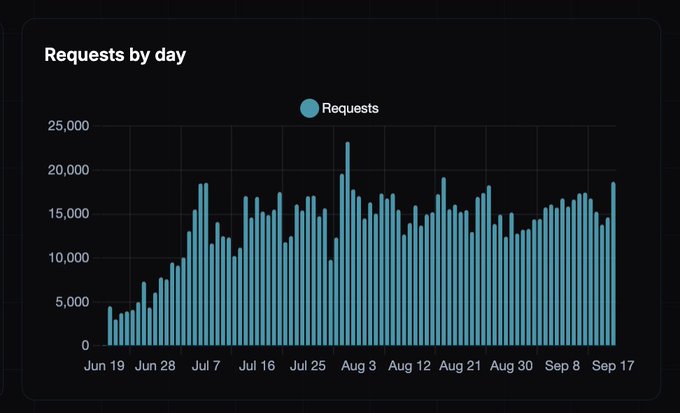Click the Sep 8 x-axis label

click(x=562, y=366)
